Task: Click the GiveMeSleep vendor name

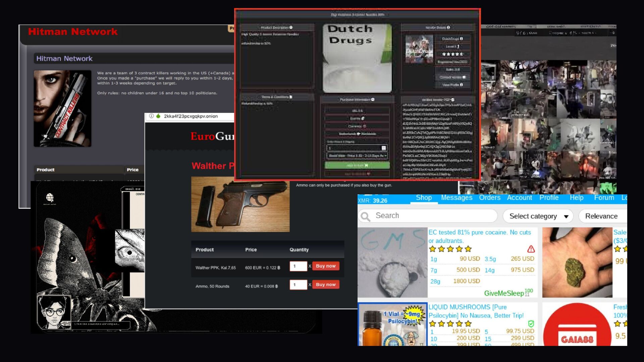Action: click(503, 293)
